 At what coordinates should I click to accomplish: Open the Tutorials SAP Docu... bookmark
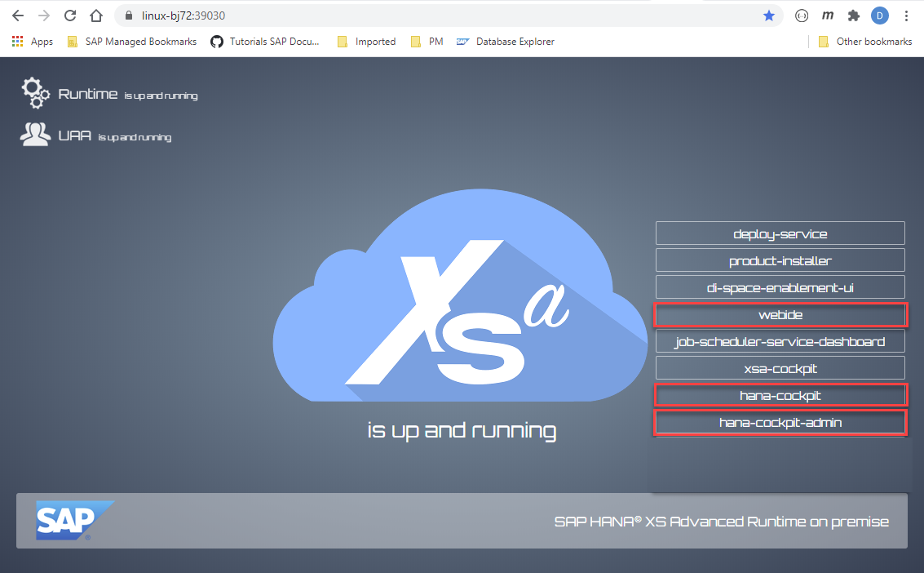[x=265, y=42]
